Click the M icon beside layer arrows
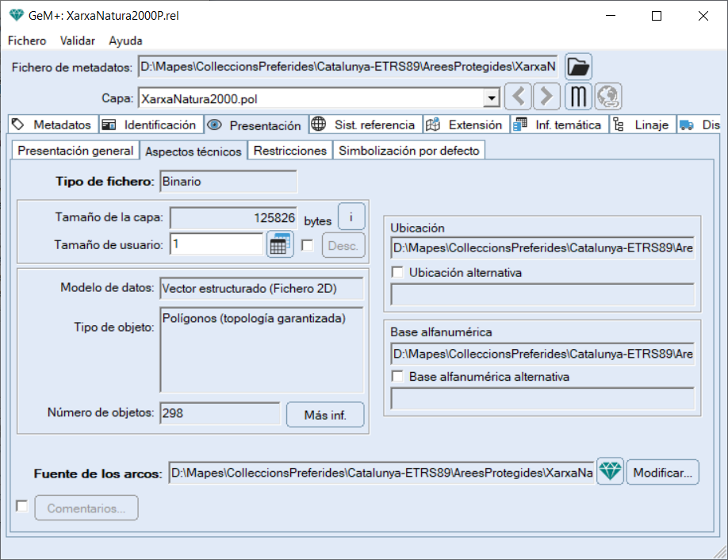 pos(578,98)
